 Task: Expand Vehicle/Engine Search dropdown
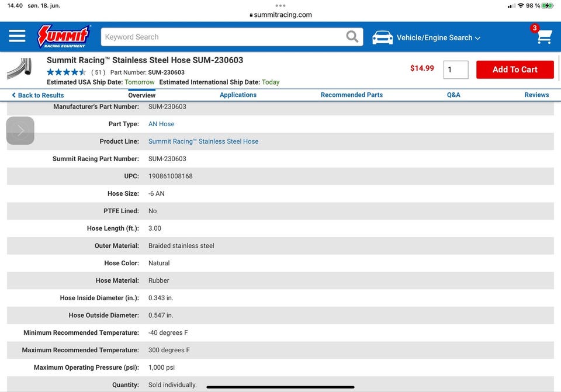[x=438, y=37]
